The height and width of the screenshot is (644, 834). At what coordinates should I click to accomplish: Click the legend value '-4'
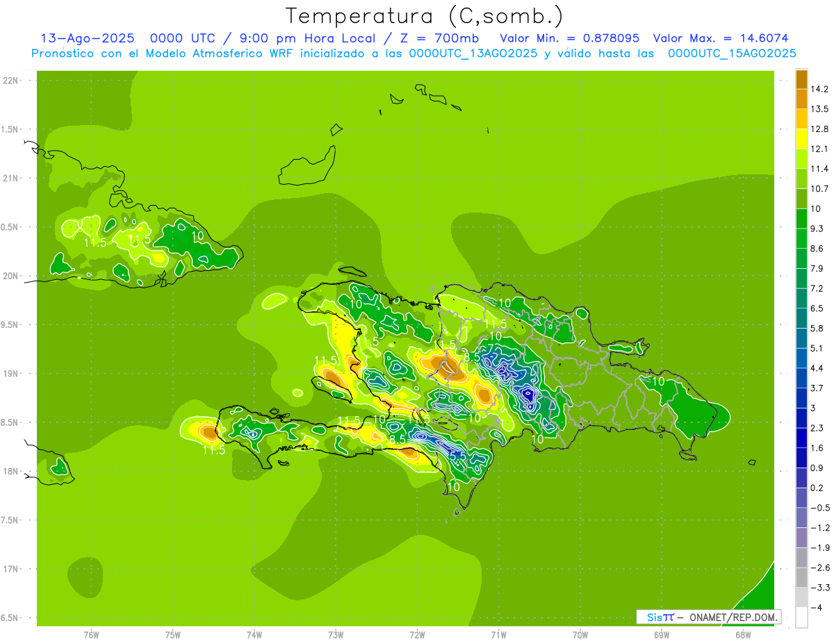point(817,608)
